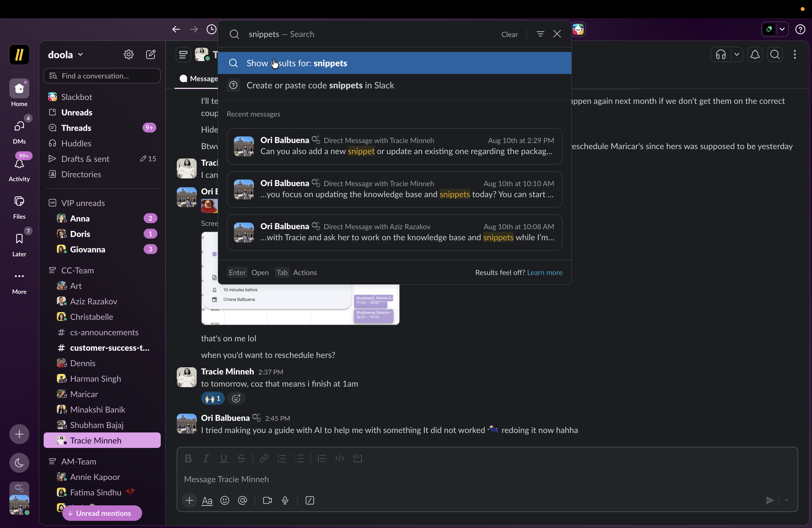
Task: Open sidebar preferences gear icon
Action: tap(129, 55)
